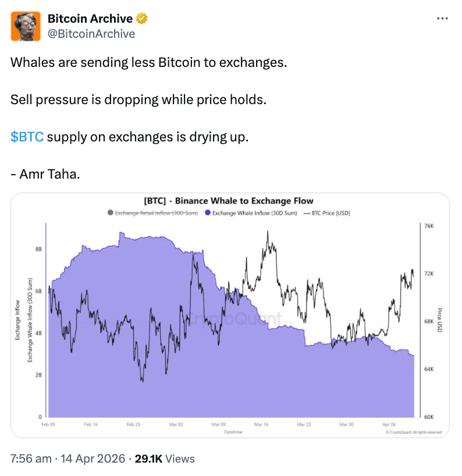Select the Apr 06 date tick
462x476 pixels.
coord(389,425)
